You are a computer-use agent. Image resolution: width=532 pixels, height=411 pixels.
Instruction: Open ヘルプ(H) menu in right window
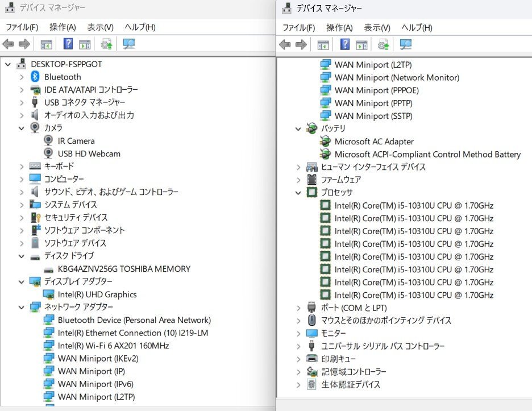(x=417, y=28)
